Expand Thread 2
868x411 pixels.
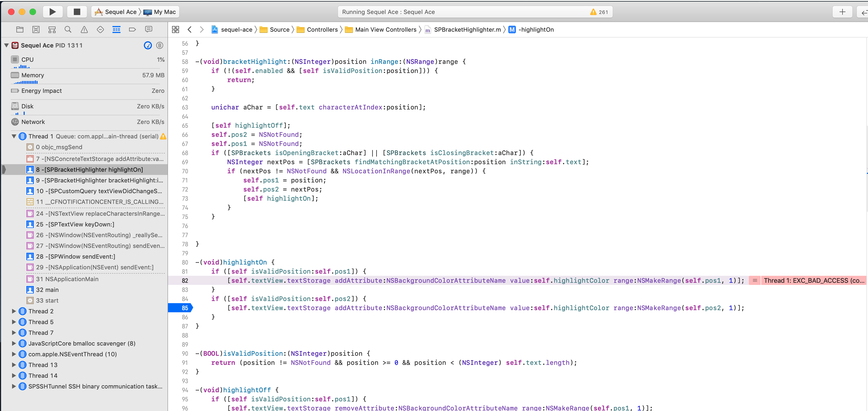[x=14, y=311]
